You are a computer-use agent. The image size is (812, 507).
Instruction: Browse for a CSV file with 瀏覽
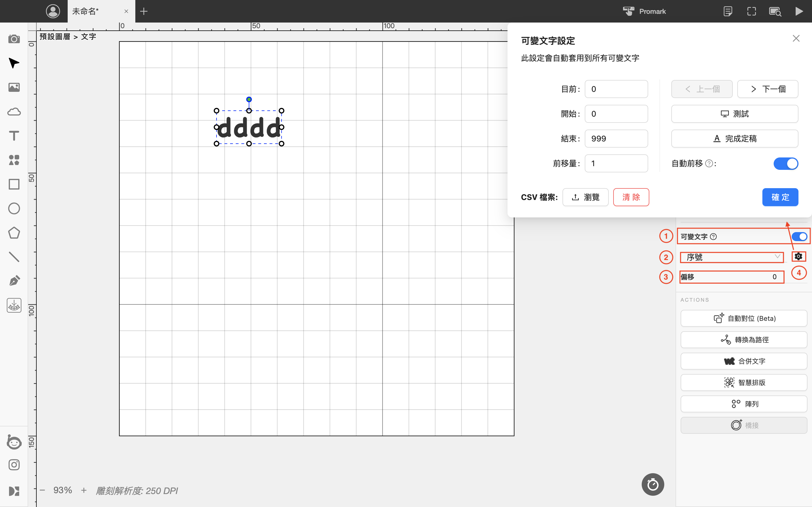pos(585,197)
